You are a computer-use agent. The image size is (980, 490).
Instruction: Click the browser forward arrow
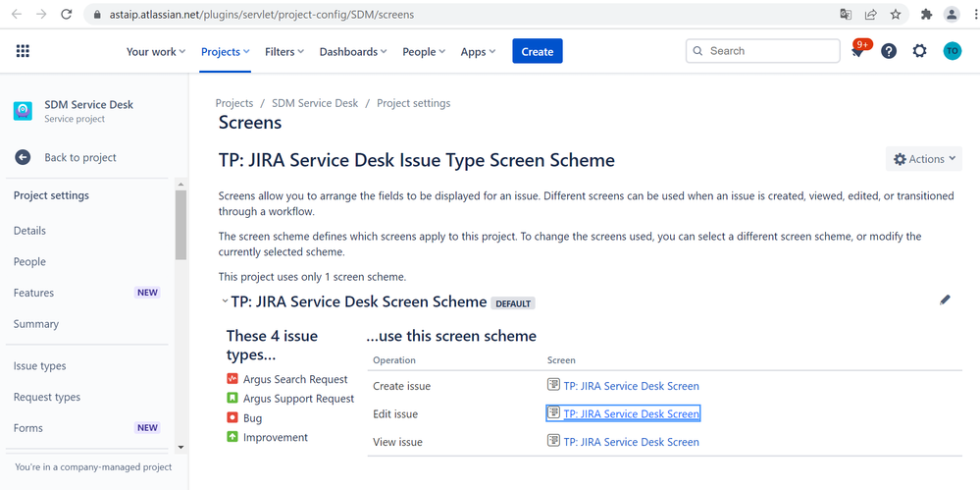(41, 14)
